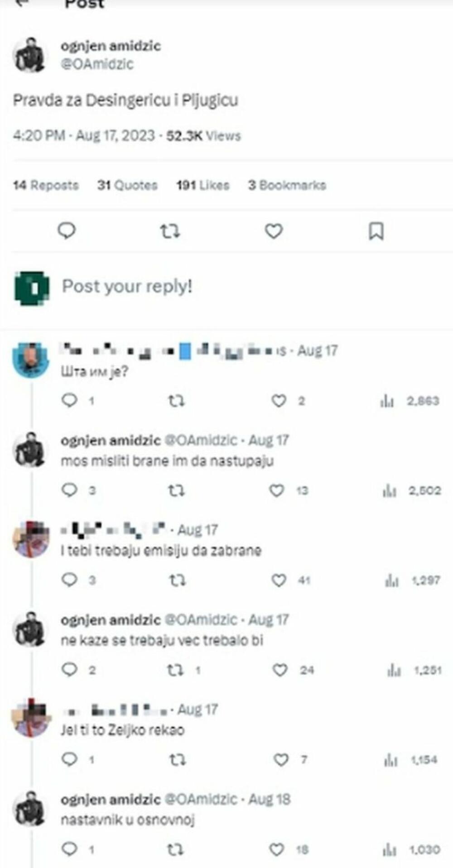Open the 191 Likes list

202,185
